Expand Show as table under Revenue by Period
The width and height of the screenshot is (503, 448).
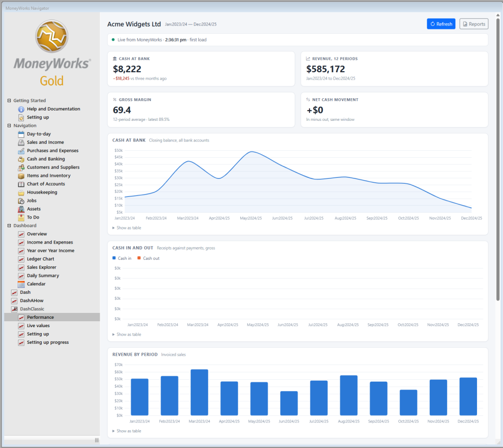pos(127,431)
